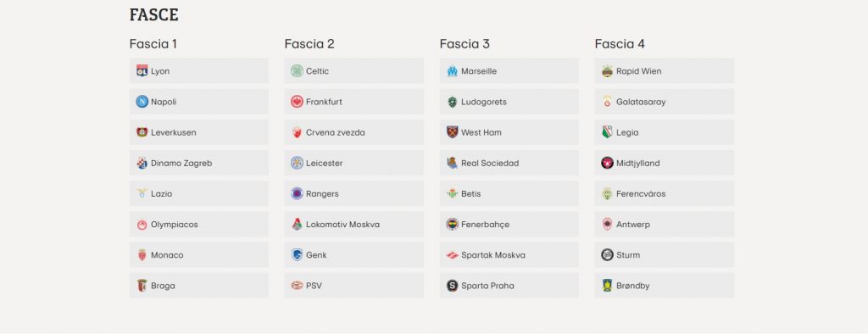Click the Marseille club crest icon
868x334 pixels.
[x=453, y=71]
